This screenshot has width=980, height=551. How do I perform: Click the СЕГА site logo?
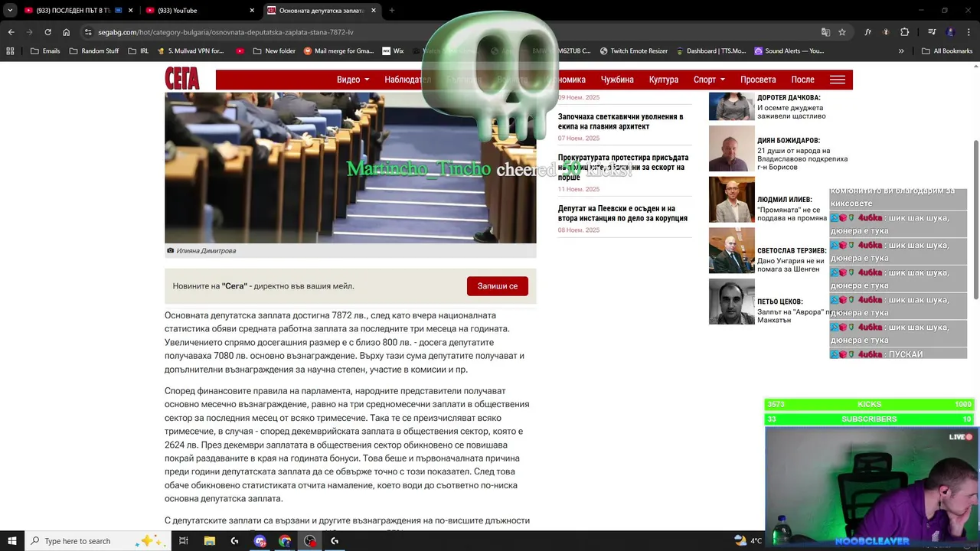pyautogui.click(x=182, y=78)
